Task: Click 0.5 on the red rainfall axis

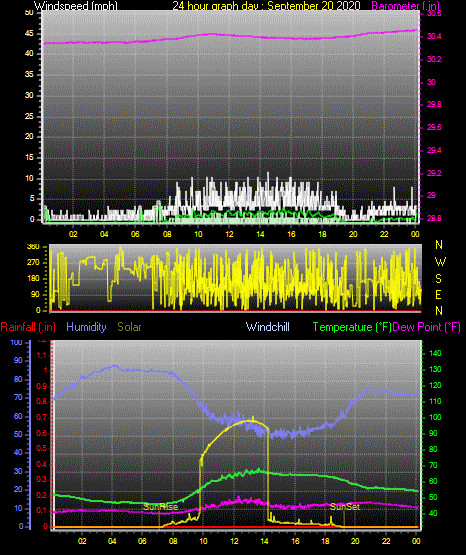Action: 42,448
